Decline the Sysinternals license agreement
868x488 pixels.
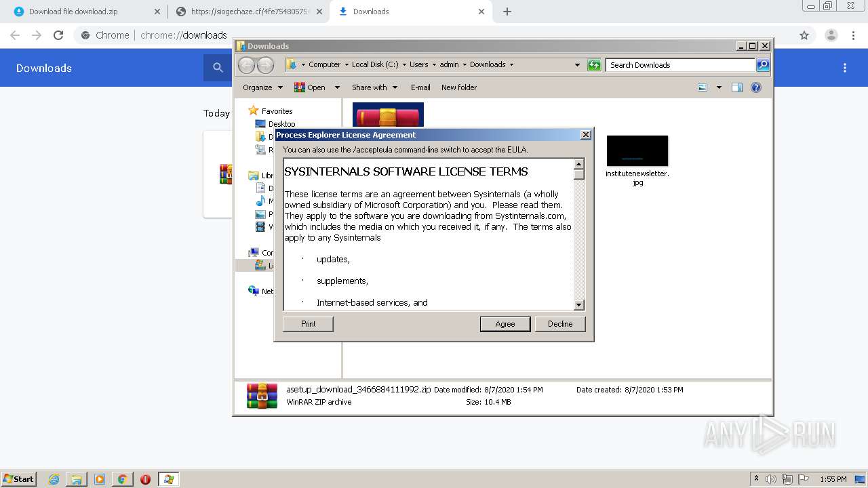[560, 324]
